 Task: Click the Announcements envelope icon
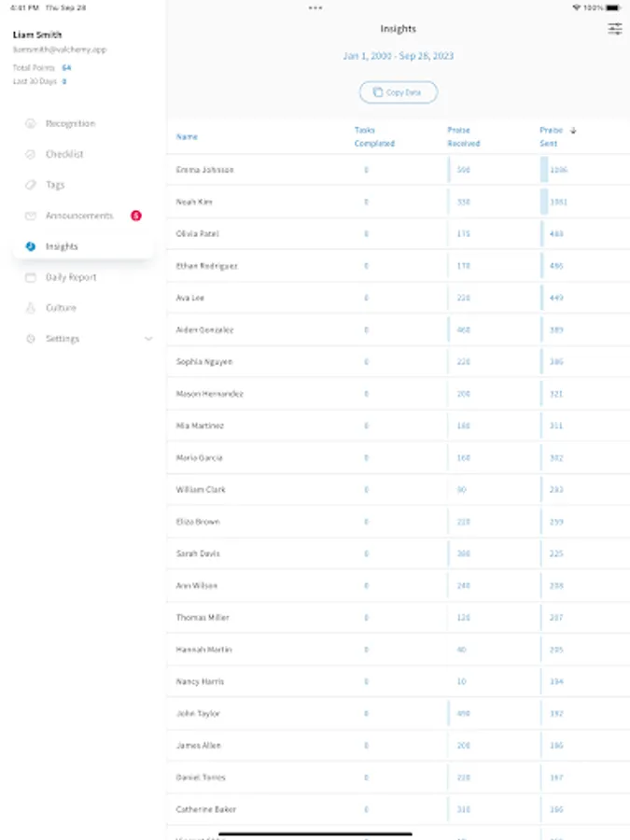click(x=31, y=216)
